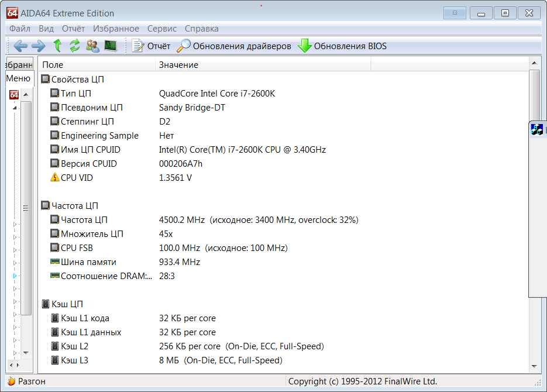Expand the last collapsed sidebar tree arrow

[x=15, y=353]
